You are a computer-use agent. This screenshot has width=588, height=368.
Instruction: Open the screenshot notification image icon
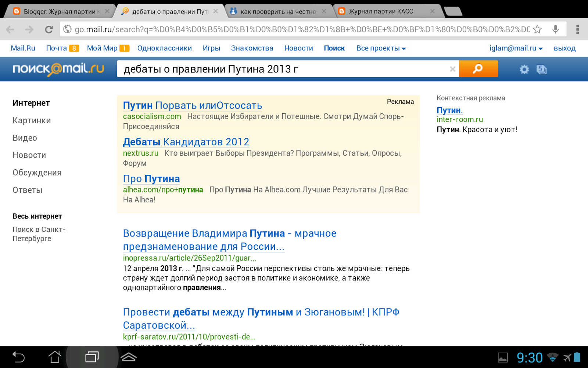(503, 358)
